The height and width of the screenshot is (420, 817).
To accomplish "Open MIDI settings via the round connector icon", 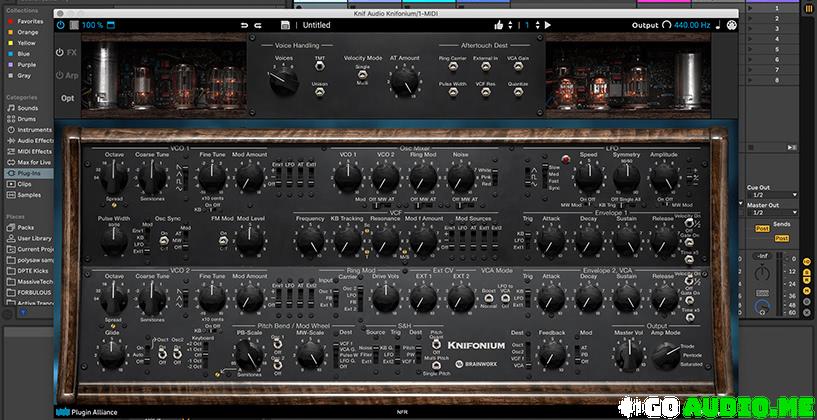I will coord(731,25).
